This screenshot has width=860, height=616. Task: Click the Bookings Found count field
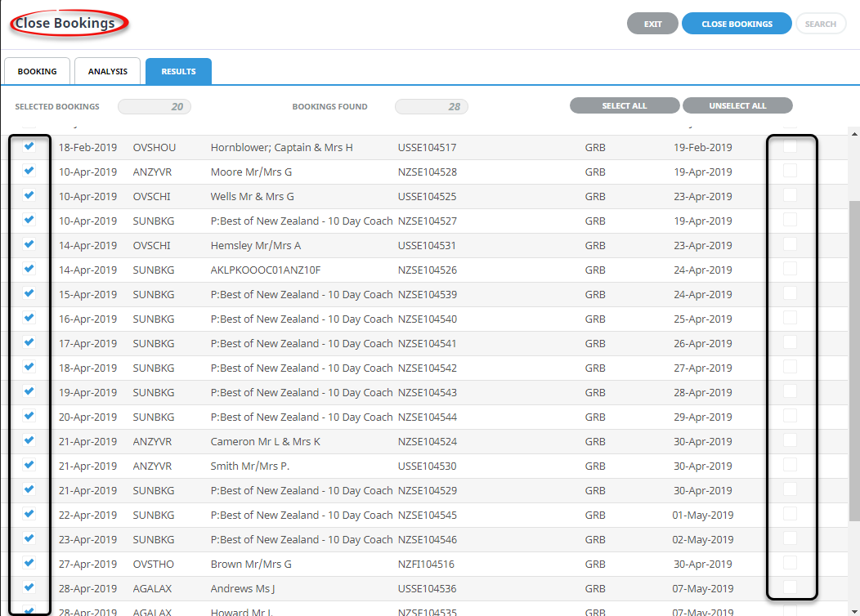[x=432, y=106]
